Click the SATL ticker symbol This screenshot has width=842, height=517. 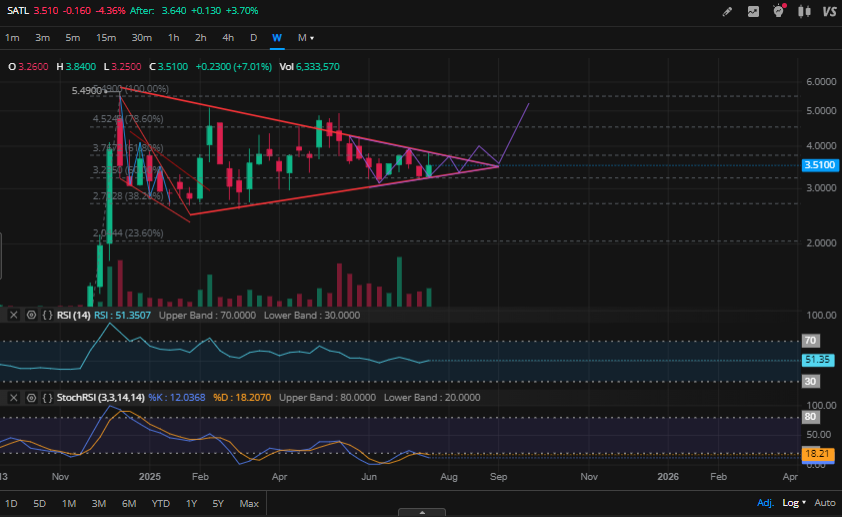click(18, 11)
